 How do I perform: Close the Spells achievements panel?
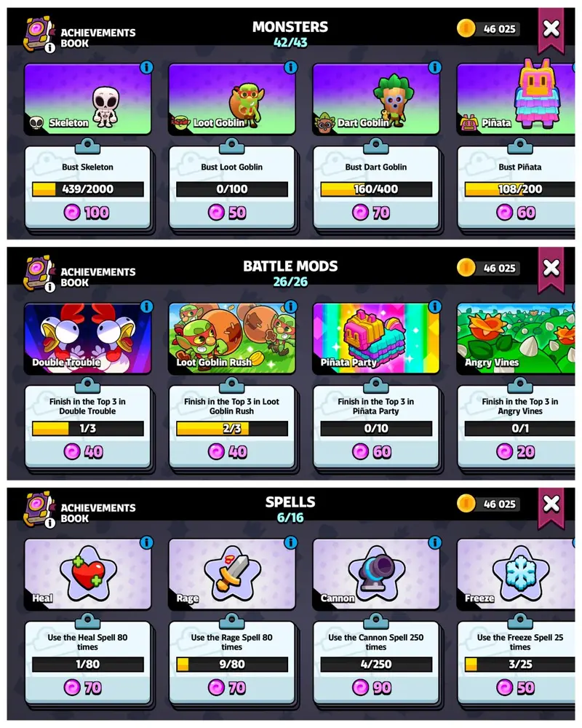click(551, 504)
